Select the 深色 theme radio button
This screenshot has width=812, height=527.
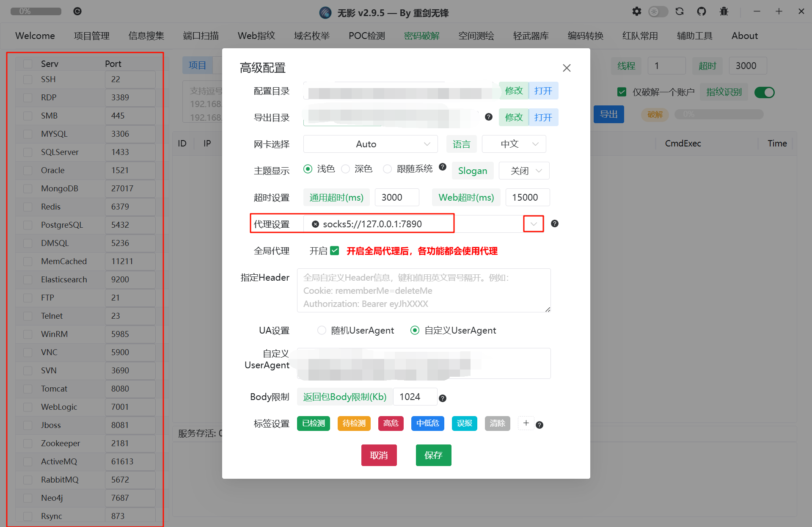click(x=346, y=169)
